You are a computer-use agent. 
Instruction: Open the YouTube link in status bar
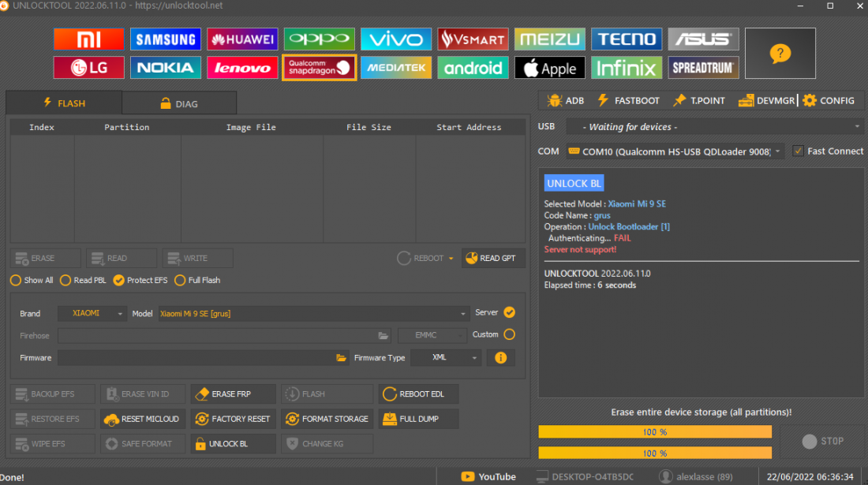click(488, 476)
